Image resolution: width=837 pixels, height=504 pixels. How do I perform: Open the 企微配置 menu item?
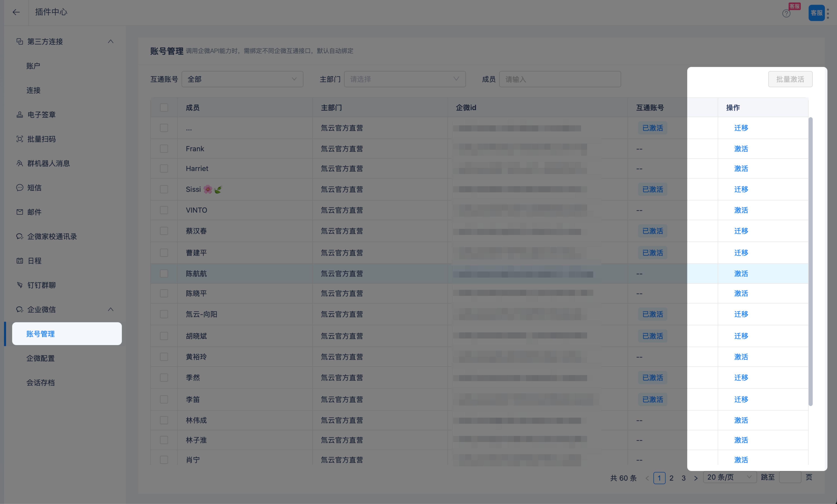40,358
